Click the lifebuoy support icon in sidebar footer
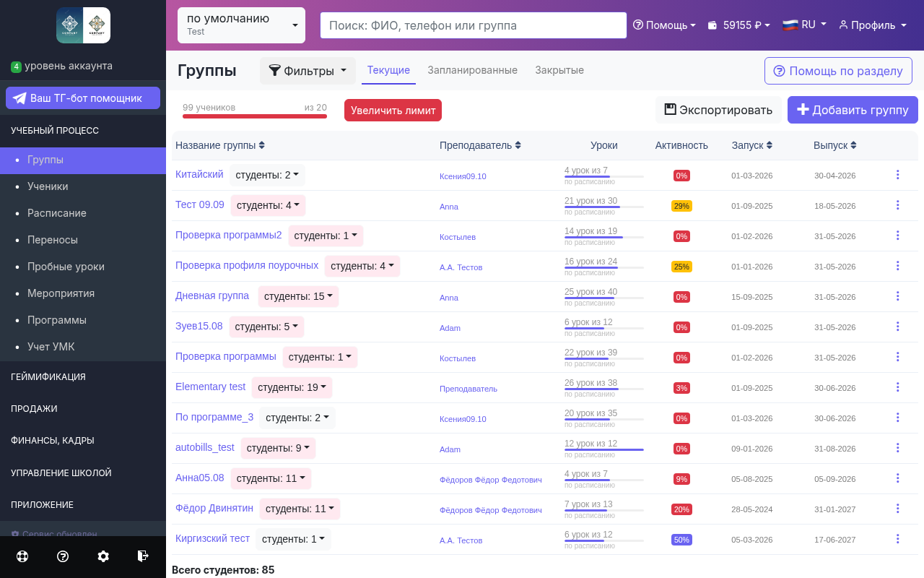 point(22,556)
